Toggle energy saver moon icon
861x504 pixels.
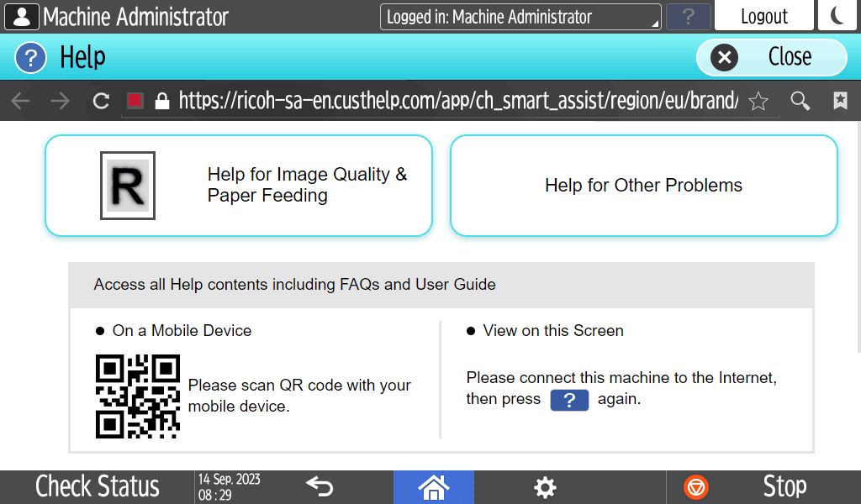click(x=838, y=16)
